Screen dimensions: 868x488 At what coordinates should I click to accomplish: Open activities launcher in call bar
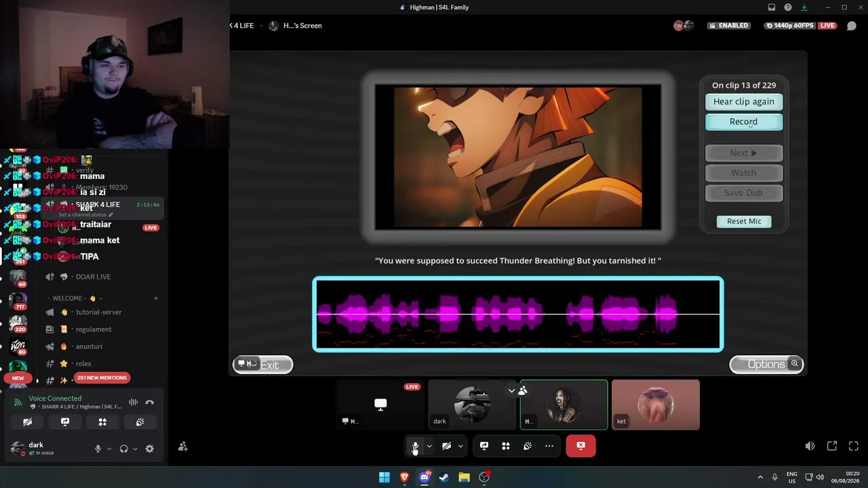point(506,446)
